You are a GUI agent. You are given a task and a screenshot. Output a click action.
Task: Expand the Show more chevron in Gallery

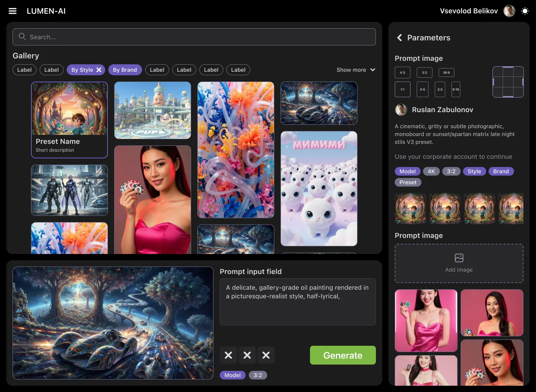(x=373, y=70)
